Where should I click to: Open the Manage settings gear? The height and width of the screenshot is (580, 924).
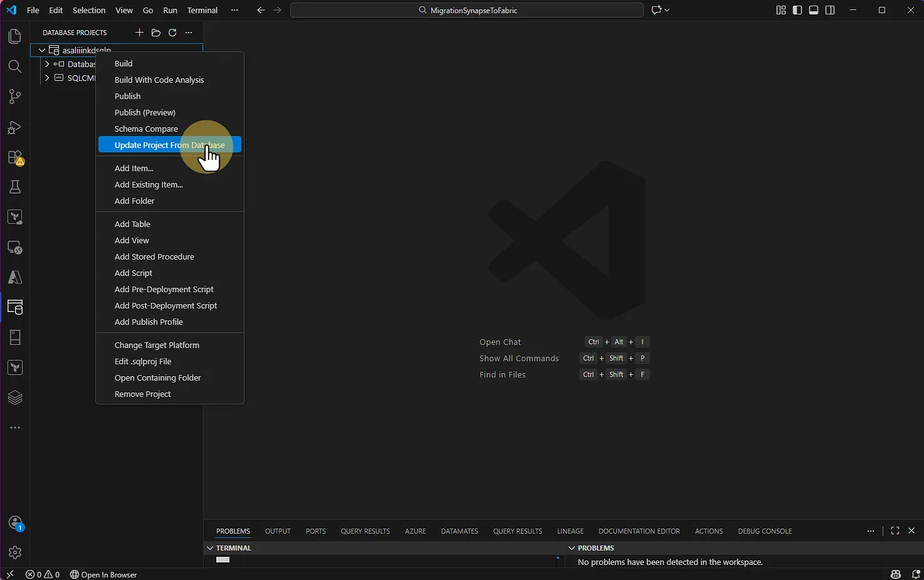14,552
